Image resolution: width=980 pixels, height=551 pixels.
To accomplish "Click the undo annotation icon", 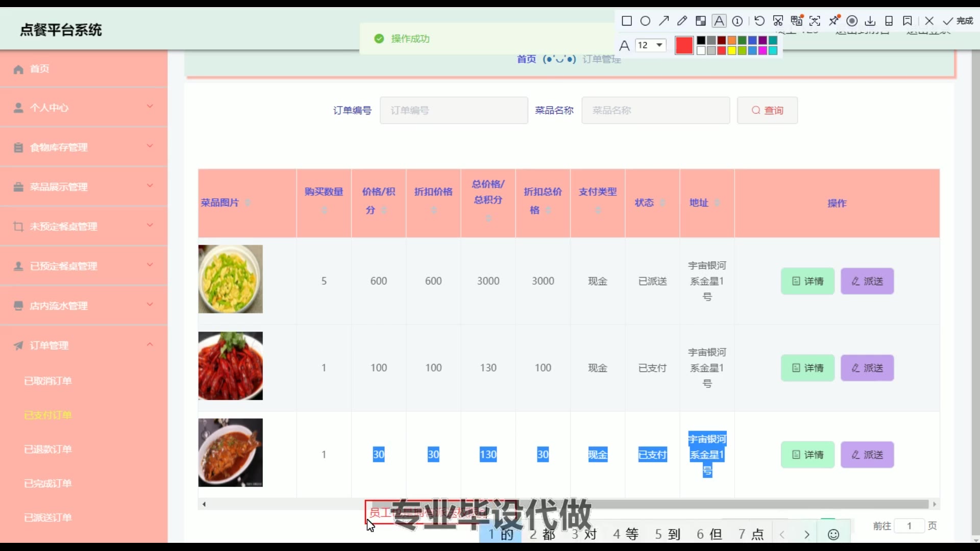I will tap(759, 21).
